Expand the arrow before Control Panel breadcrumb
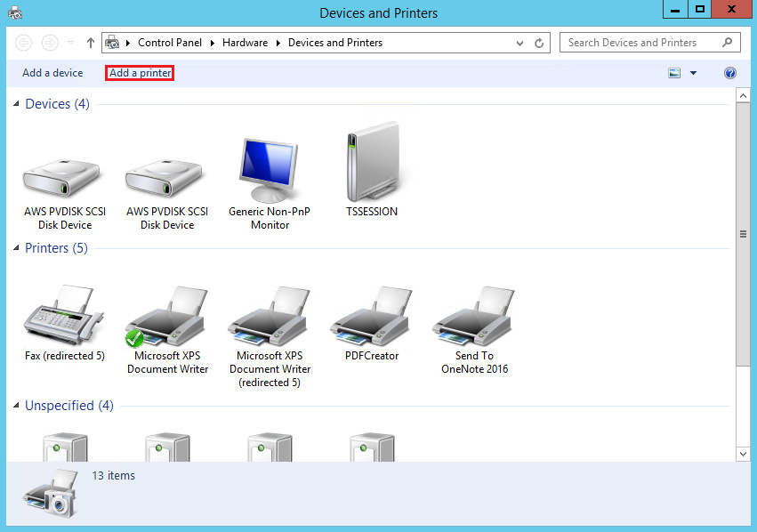The height and width of the screenshot is (532, 757). [x=128, y=43]
